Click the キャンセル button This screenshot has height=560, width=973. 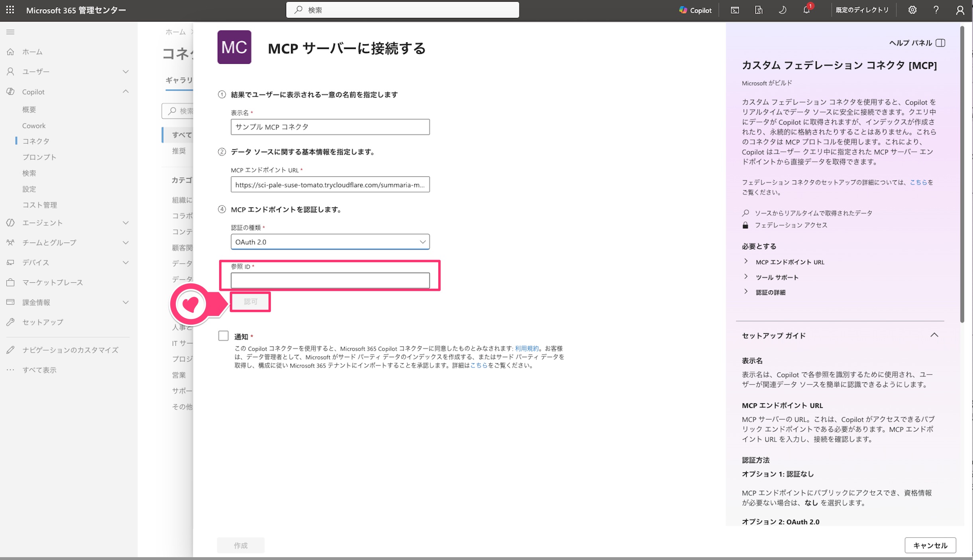tap(930, 545)
